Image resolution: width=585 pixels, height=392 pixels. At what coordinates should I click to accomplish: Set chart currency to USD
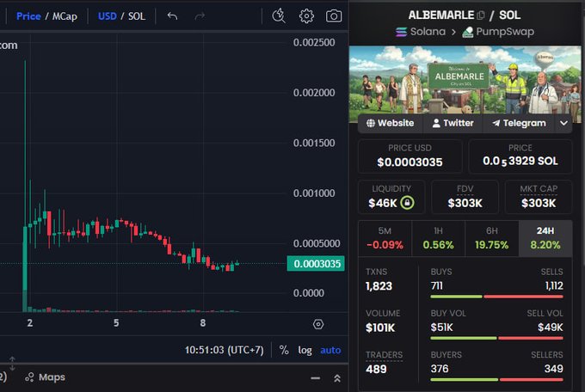[107, 16]
